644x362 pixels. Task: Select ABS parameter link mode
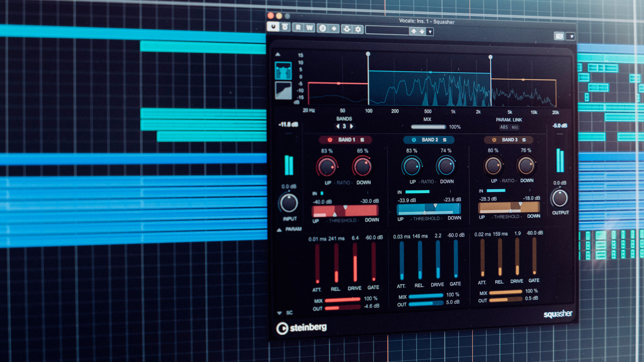point(504,127)
